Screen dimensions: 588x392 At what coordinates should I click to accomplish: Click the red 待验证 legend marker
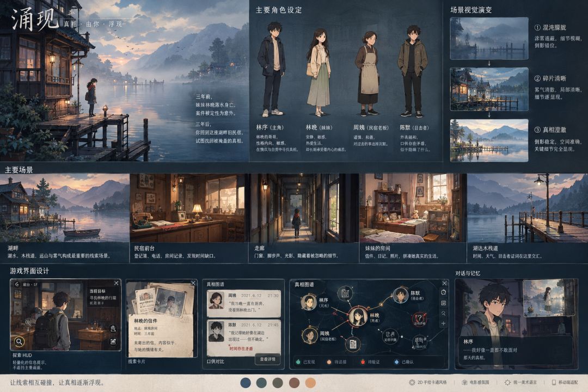tap(363, 362)
